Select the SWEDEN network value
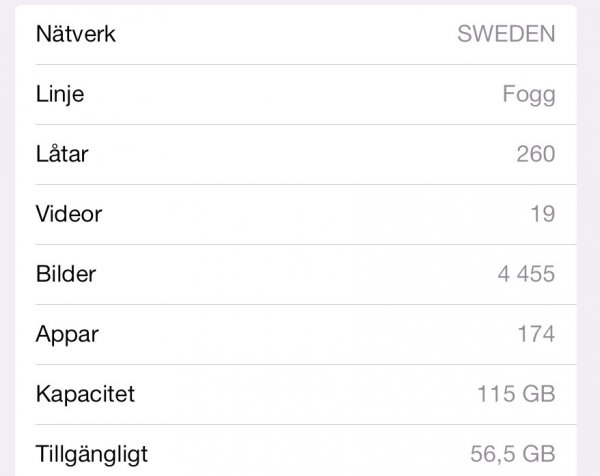This screenshot has height=476, width=600. [506, 34]
